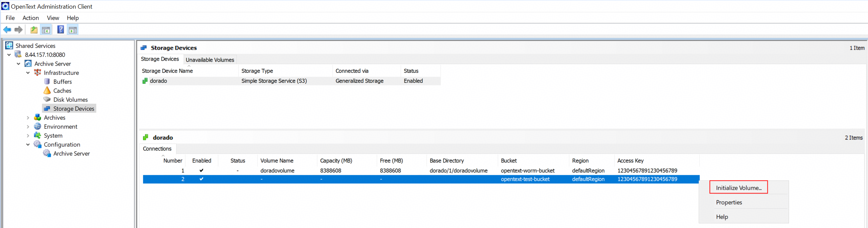The height and width of the screenshot is (228, 868).
Task: Click the Up one level folder icon
Action: 34,30
